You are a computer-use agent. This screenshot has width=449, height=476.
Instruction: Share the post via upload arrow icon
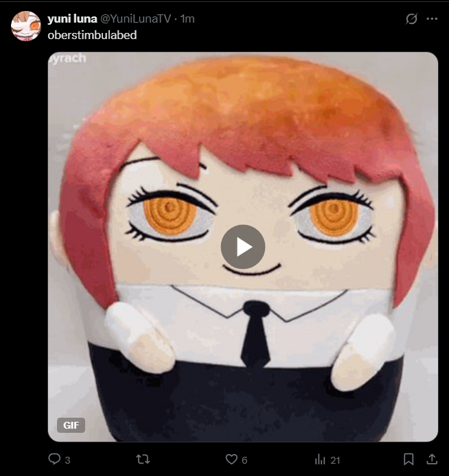(431, 459)
